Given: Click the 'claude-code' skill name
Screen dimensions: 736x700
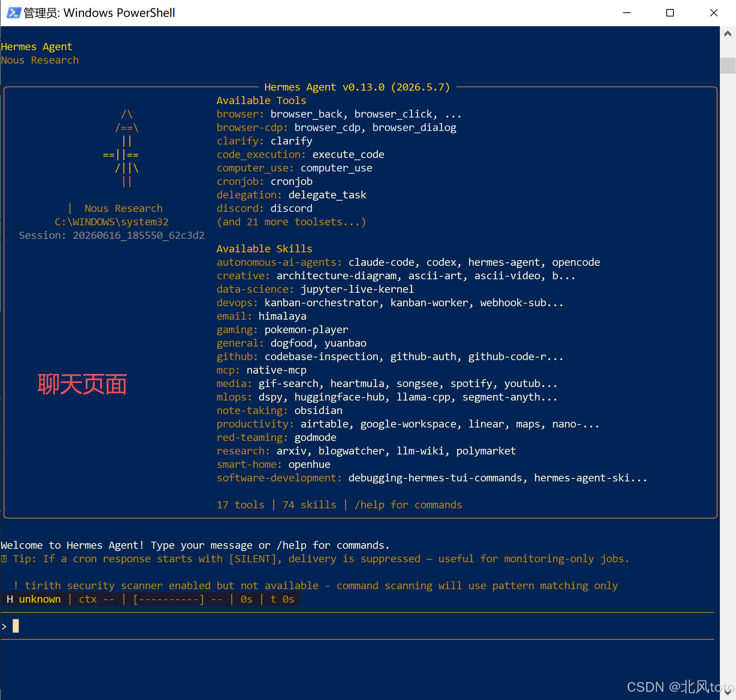Looking at the screenshot, I should [x=381, y=262].
